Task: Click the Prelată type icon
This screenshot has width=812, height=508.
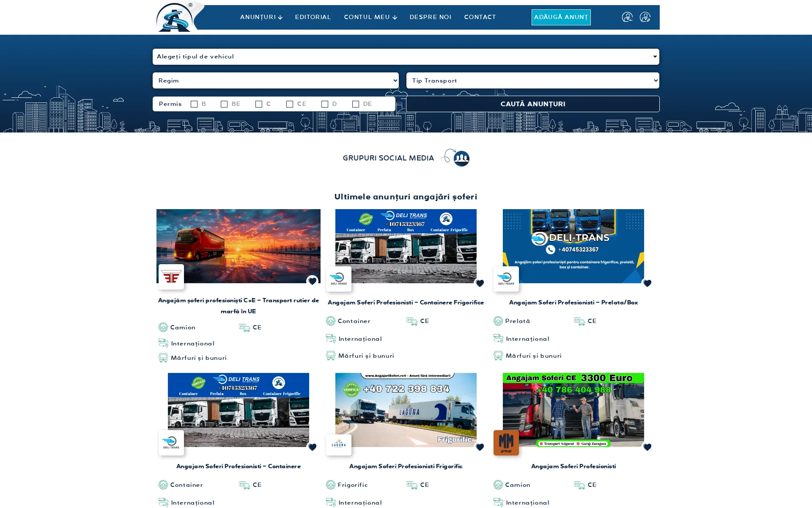Action: tap(498, 321)
